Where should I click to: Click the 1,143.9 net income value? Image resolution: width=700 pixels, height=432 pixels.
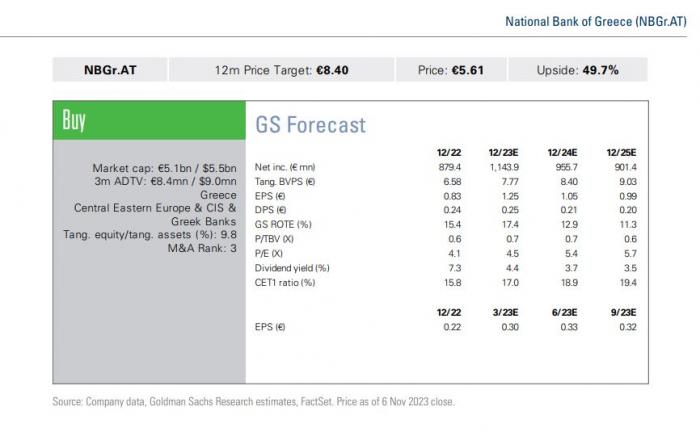(x=507, y=166)
